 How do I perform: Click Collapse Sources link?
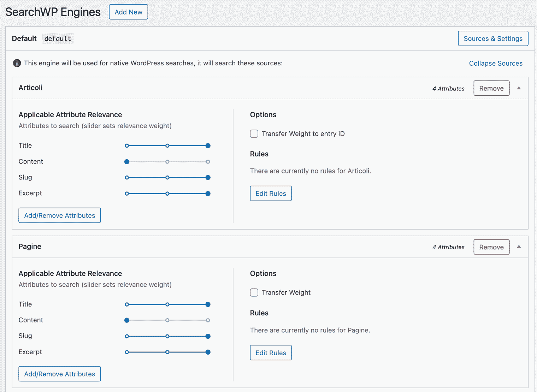click(x=495, y=63)
